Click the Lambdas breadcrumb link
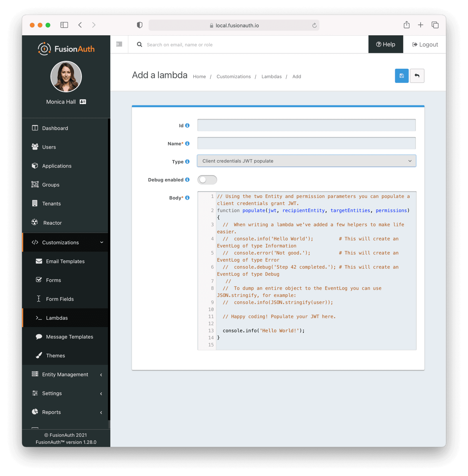This screenshot has width=468, height=476. tap(271, 76)
